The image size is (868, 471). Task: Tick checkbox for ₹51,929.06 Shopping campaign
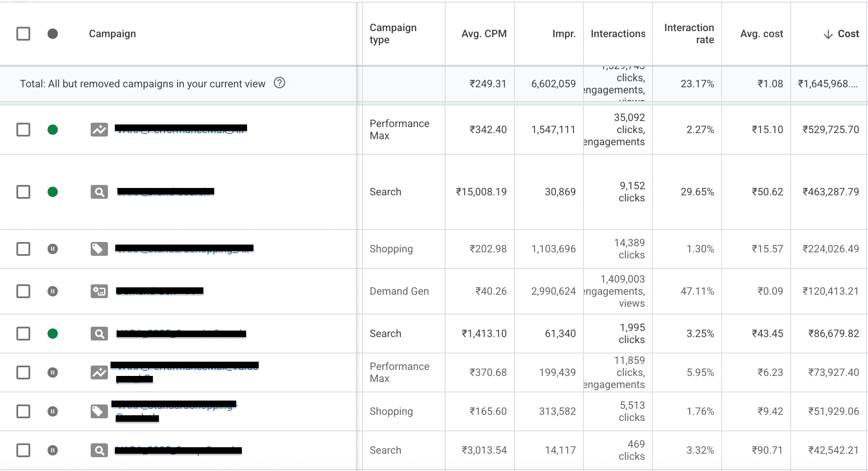23,411
